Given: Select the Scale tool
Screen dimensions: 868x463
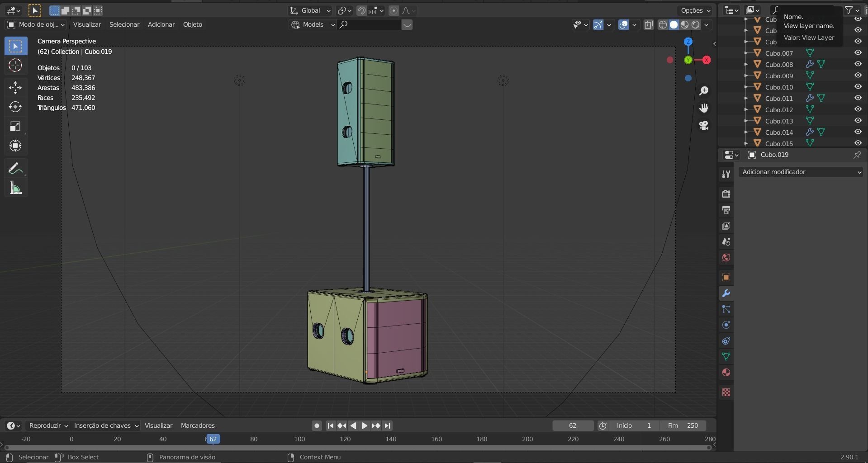Looking at the screenshot, I should click(15, 126).
